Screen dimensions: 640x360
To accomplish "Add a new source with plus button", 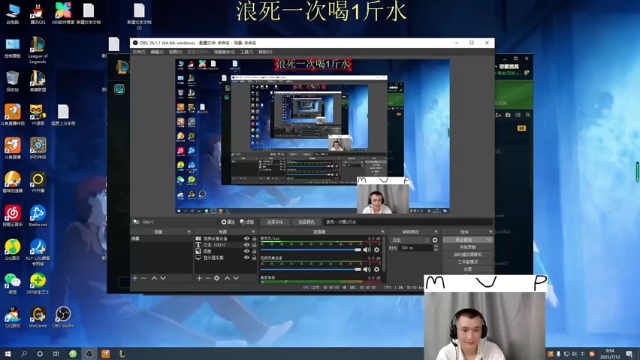I will (x=199, y=278).
